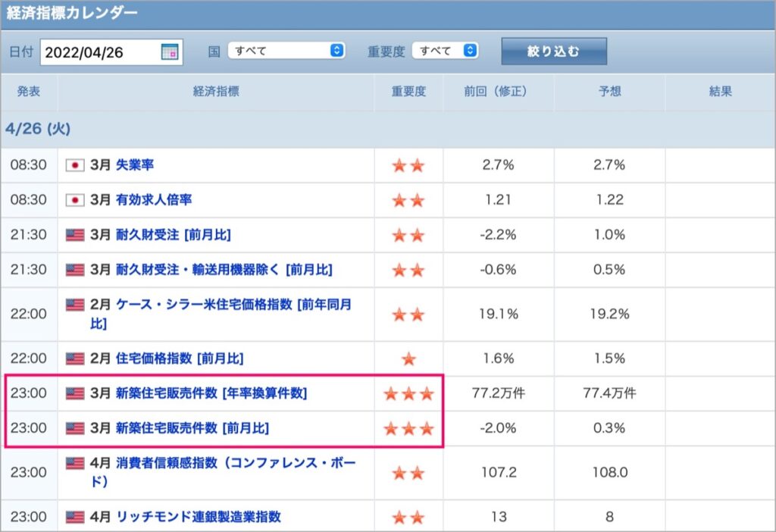This screenshot has width=776, height=532.
Task: Click the 発表 column header
Action: pos(29,91)
